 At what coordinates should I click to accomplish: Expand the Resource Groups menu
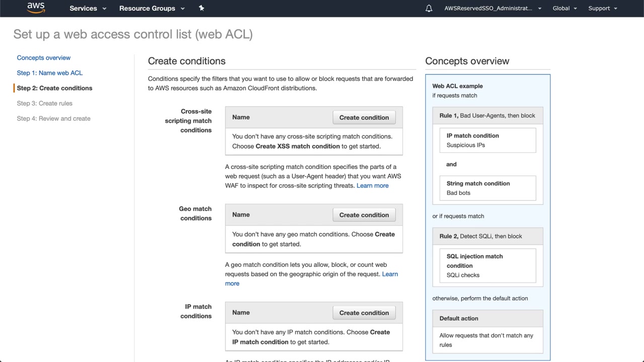coord(152,9)
